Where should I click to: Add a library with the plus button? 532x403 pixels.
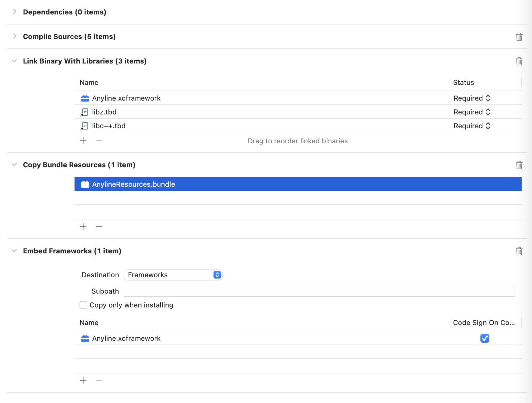pyautogui.click(x=83, y=141)
